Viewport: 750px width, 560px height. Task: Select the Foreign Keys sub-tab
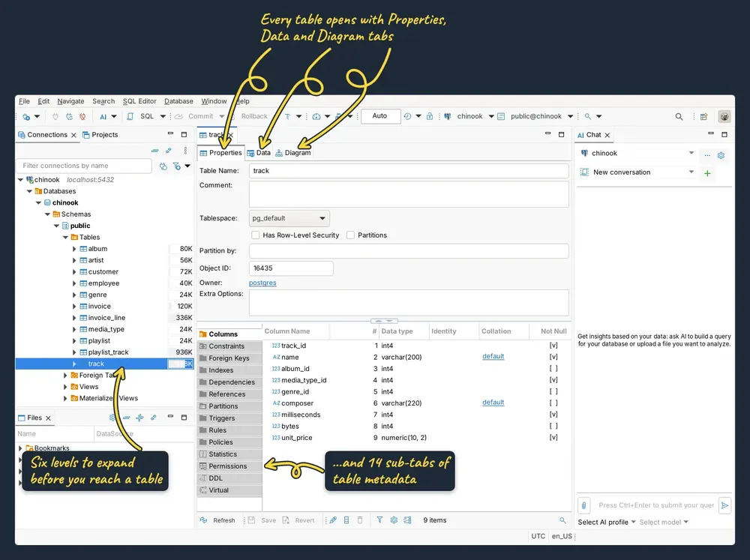coord(229,358)
